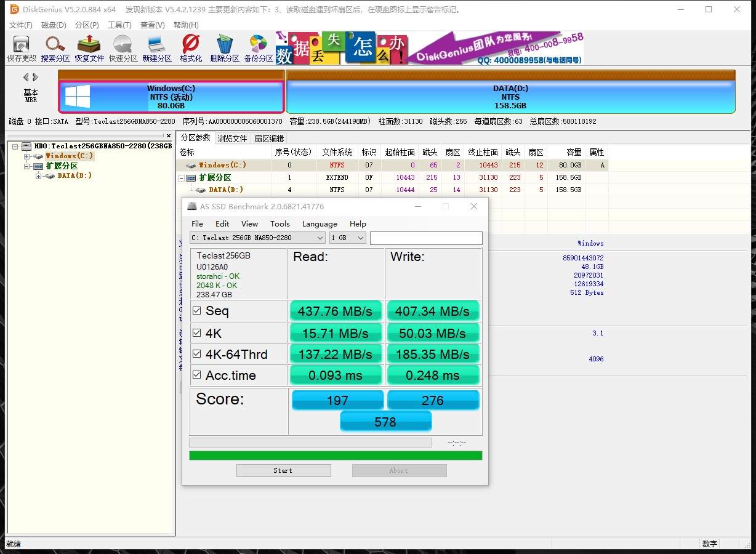Screen dimensions: 756x554
Task: Open the 帮助(H) menu
Action: click(x=186, y=25)
